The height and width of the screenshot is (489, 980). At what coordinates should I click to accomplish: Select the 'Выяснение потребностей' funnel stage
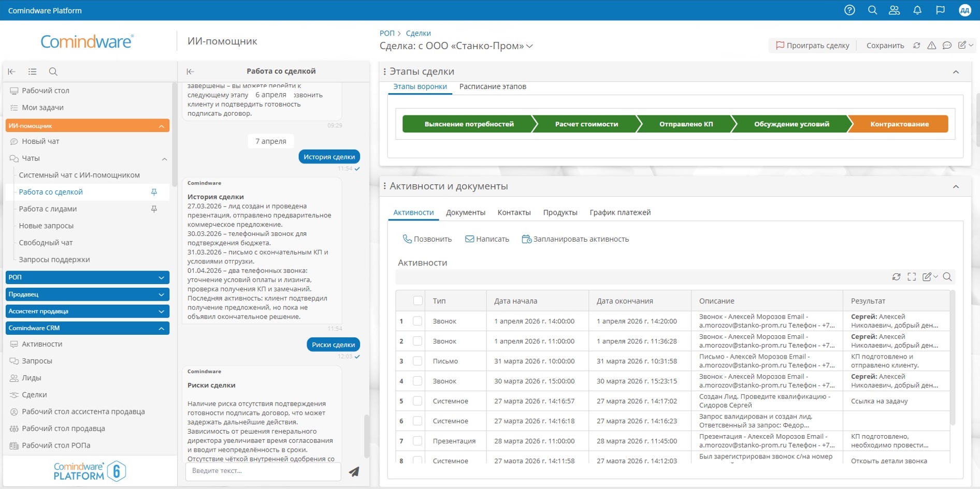[469, 124]
